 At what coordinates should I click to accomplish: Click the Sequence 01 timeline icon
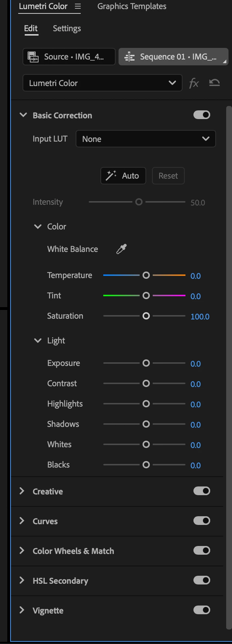pyautogui.click(x=129, y=57)
